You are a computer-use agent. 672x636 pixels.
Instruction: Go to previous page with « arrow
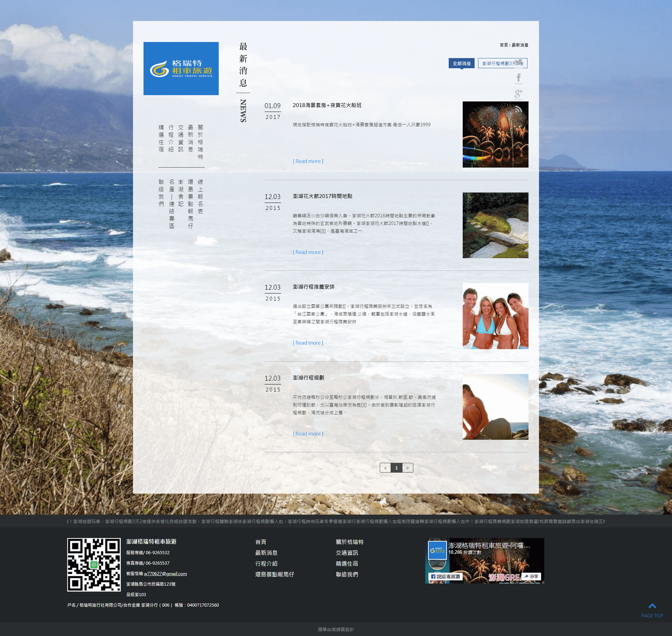tap(385, 468)
